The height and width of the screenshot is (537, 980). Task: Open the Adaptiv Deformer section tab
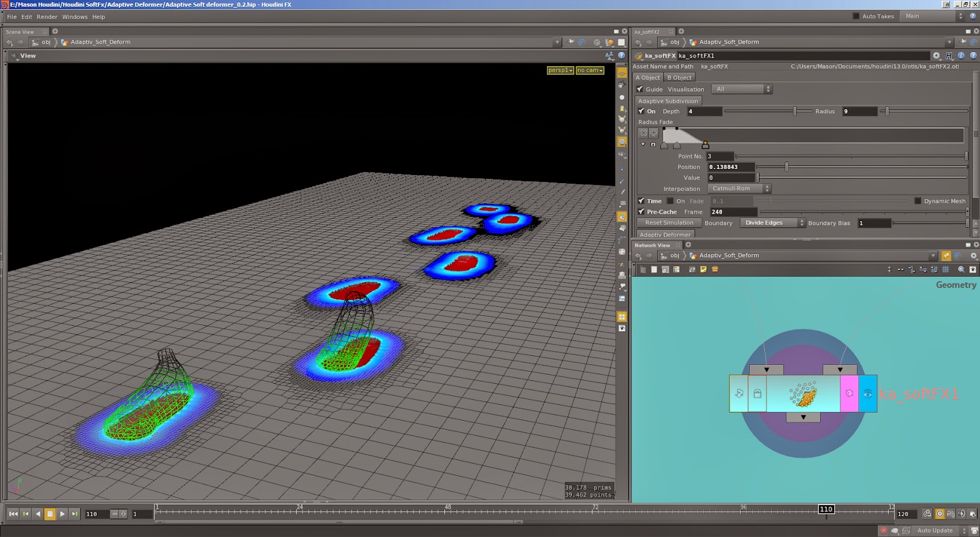click(x=665, y=235)
